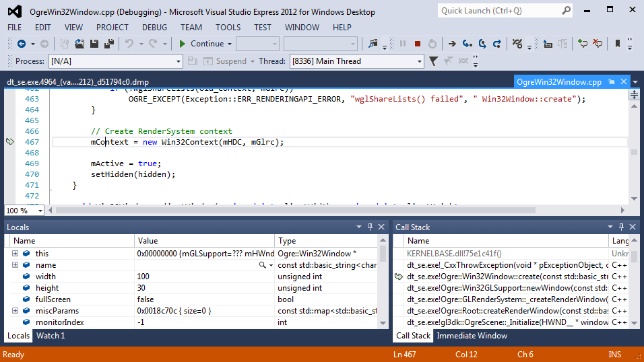Viewport: 644px width, 362px height.
Task: Click the split editor handle at top right
Action: [634, 95]
